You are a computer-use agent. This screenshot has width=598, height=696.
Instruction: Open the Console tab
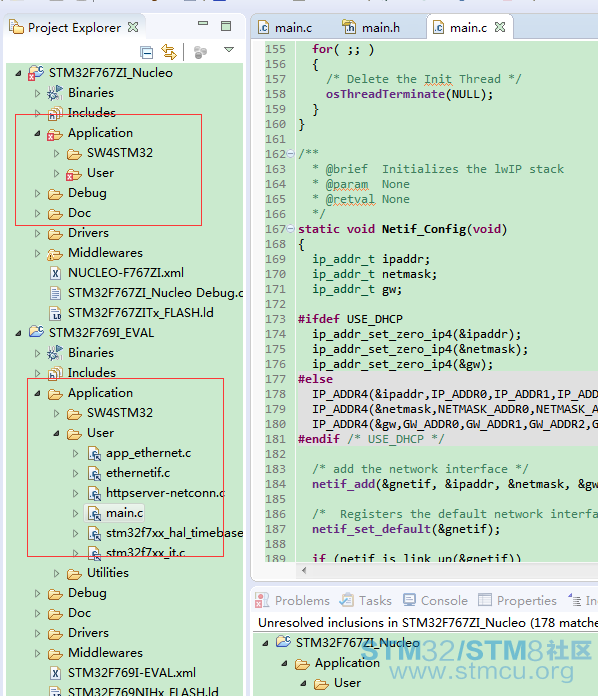[x=435, y=601]
